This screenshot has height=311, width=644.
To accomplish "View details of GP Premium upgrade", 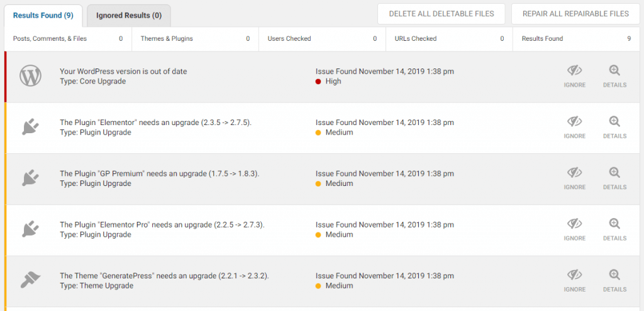I will 614,178.
